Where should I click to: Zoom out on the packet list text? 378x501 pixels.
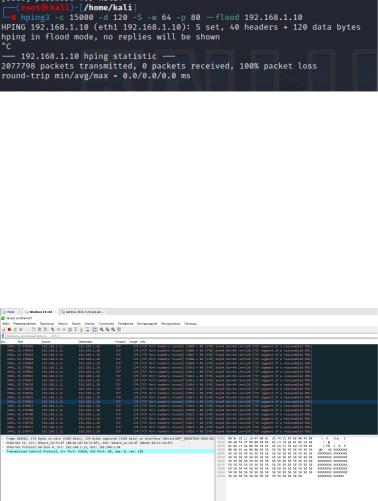point(107,329)
